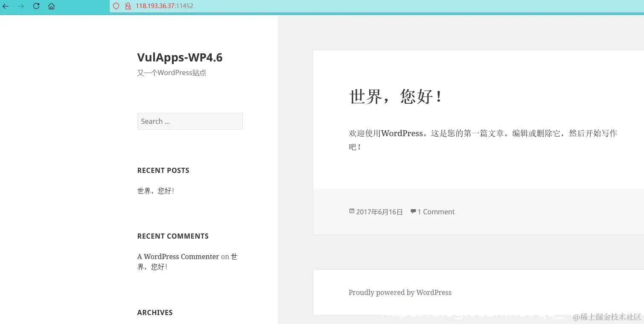The width and height of the screenshot is (644, 324).
Task: Reload the page with the refresh icon
Action: click(x=36, y=6)
